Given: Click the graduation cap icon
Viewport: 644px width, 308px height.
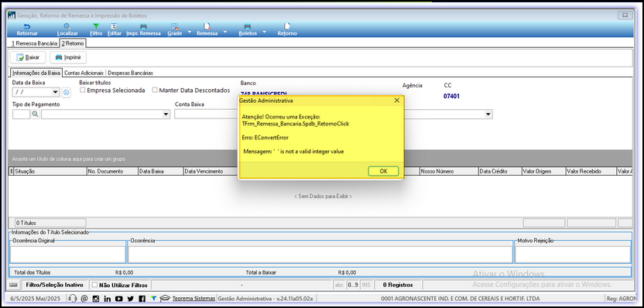Looking at the screenshot, I should [165, 298].
